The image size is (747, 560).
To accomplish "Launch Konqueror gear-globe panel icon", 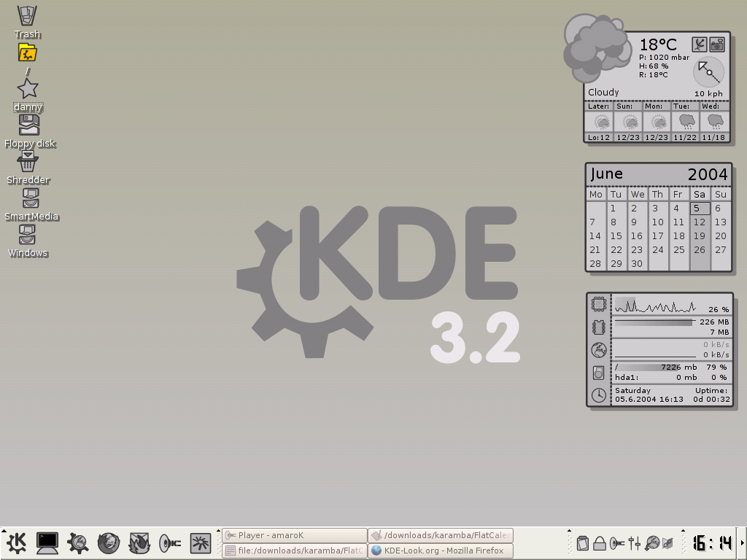I will pyautogui.click(x=77, y=542).
